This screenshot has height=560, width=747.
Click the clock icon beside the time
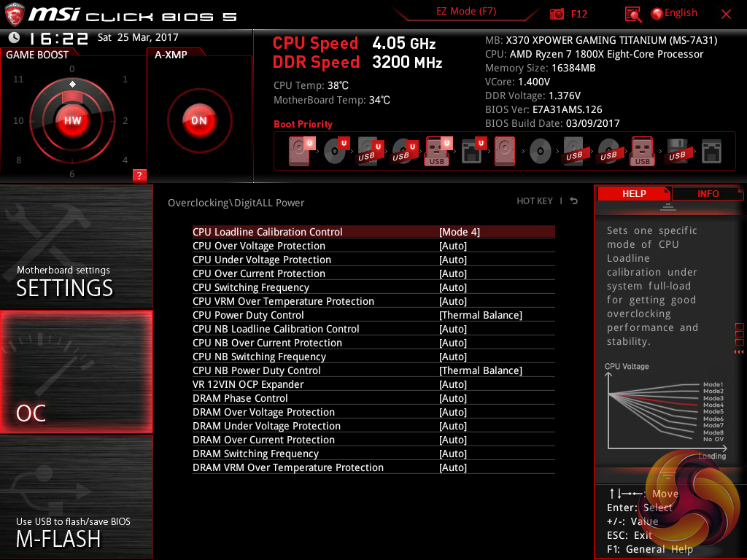pyautogui.click(x=15, y=37)
